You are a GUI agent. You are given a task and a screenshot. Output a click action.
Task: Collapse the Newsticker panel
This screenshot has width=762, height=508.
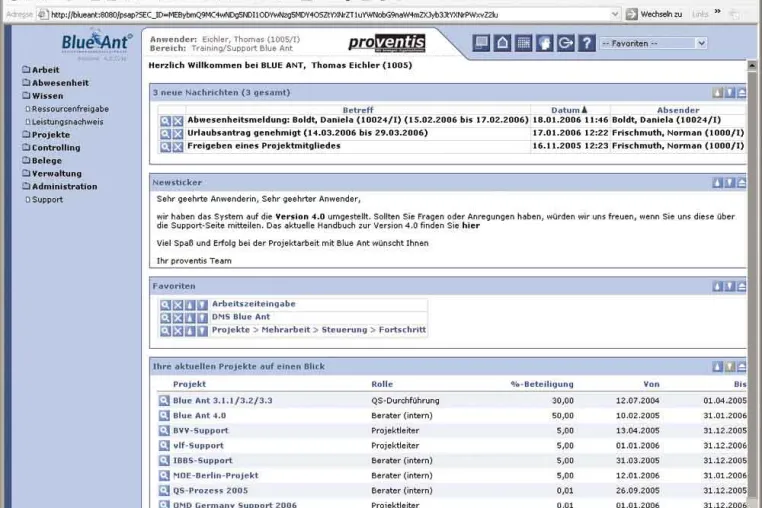click(742, 183)
